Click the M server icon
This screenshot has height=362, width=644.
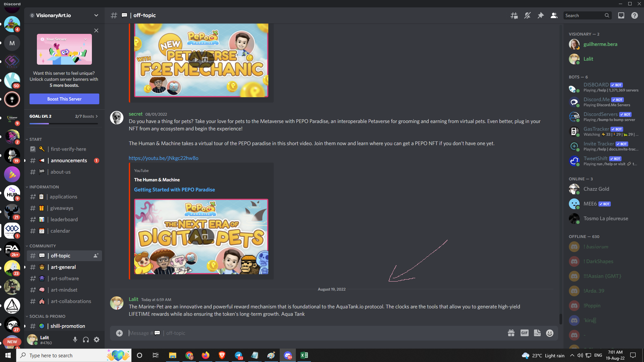12,43
